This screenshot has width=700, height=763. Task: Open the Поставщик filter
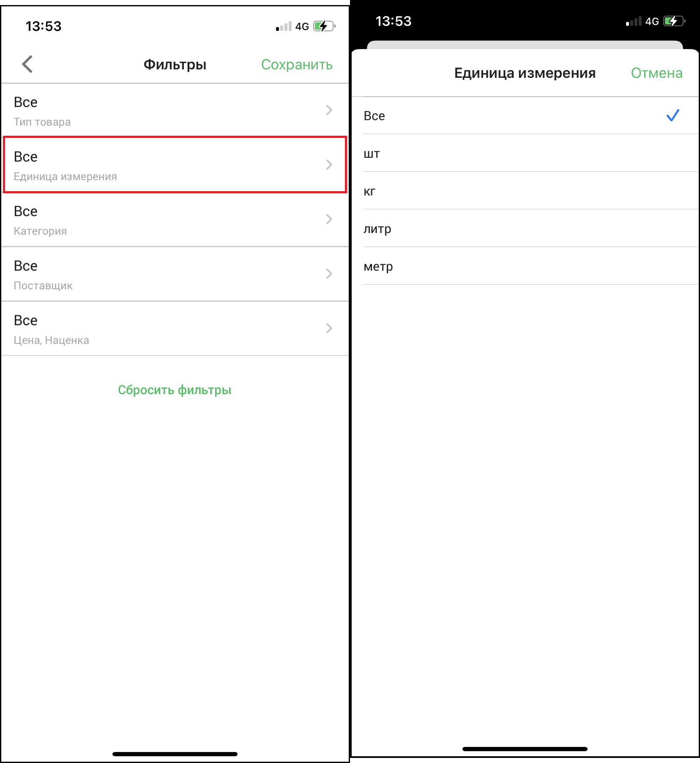click(x=175, y=274)
